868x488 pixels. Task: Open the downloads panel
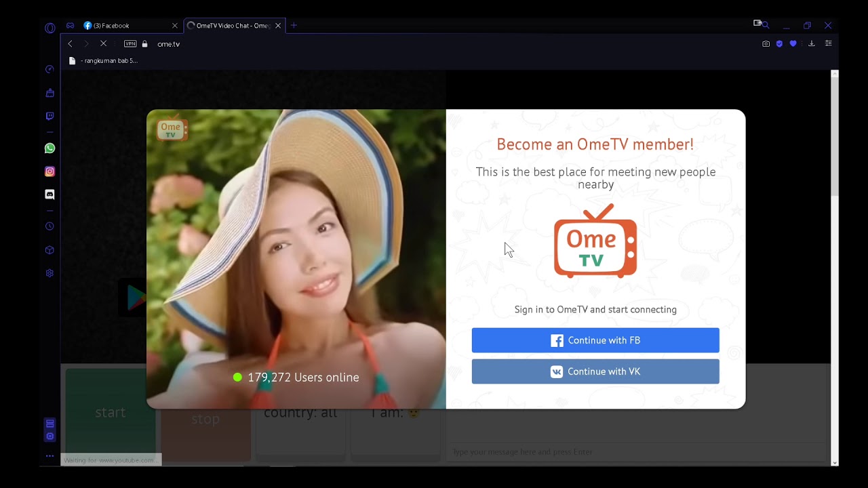(811, 43)
